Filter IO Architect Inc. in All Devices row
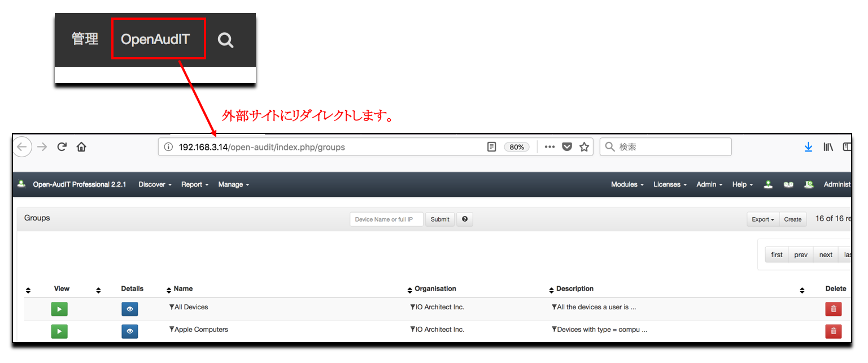The image size is (868, 363). click(413, 307)
